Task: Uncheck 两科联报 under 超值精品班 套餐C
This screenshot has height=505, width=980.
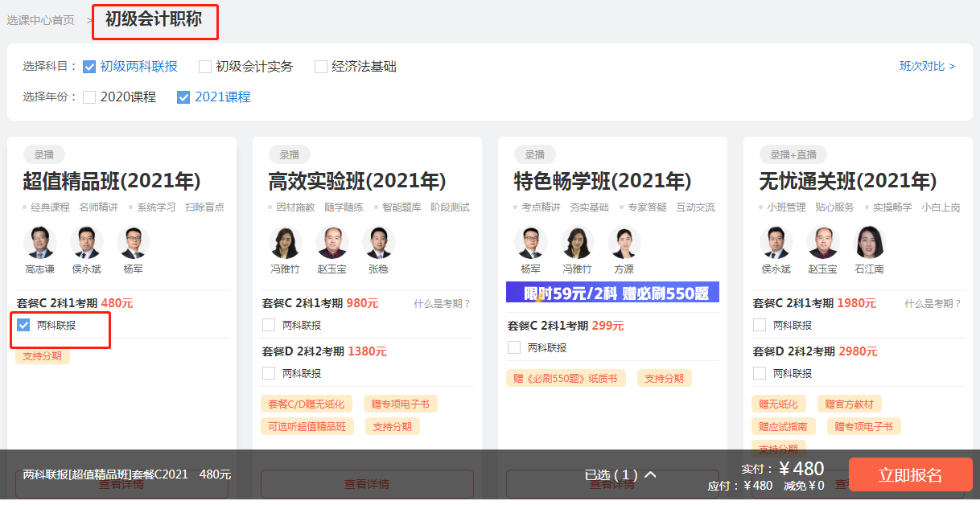Action: point(23,325)
